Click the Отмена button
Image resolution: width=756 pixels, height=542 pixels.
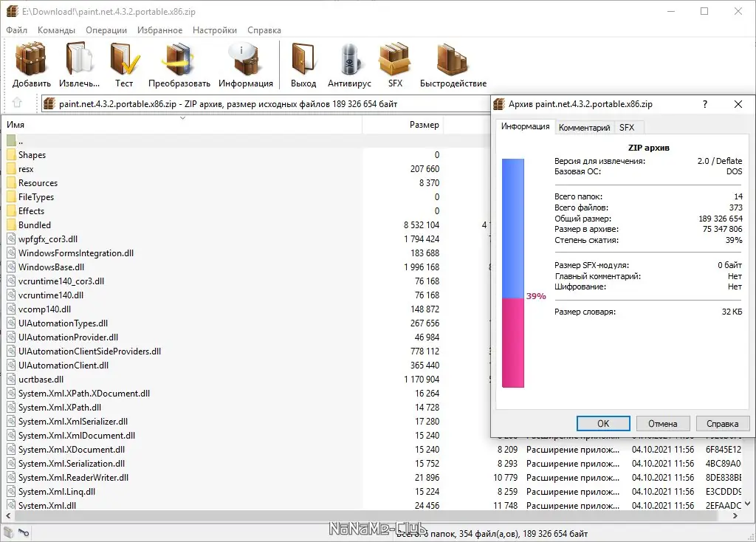(x=662, y=423)
